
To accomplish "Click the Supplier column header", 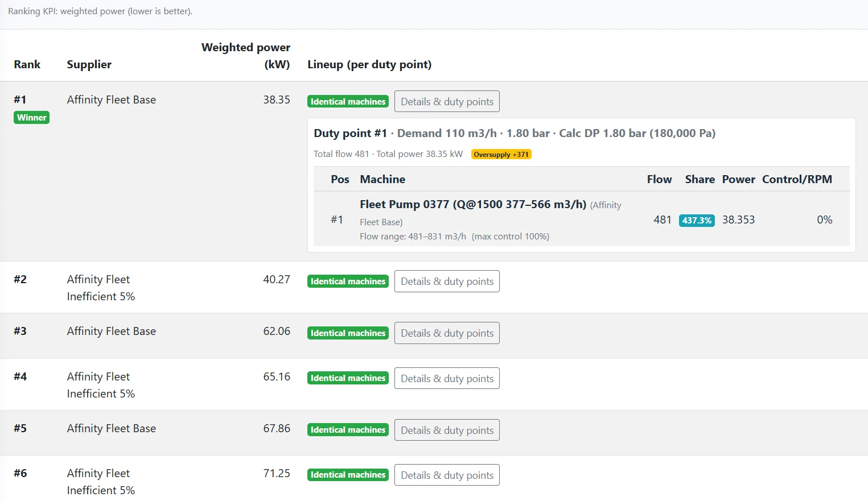I will (x=89, y=64).
